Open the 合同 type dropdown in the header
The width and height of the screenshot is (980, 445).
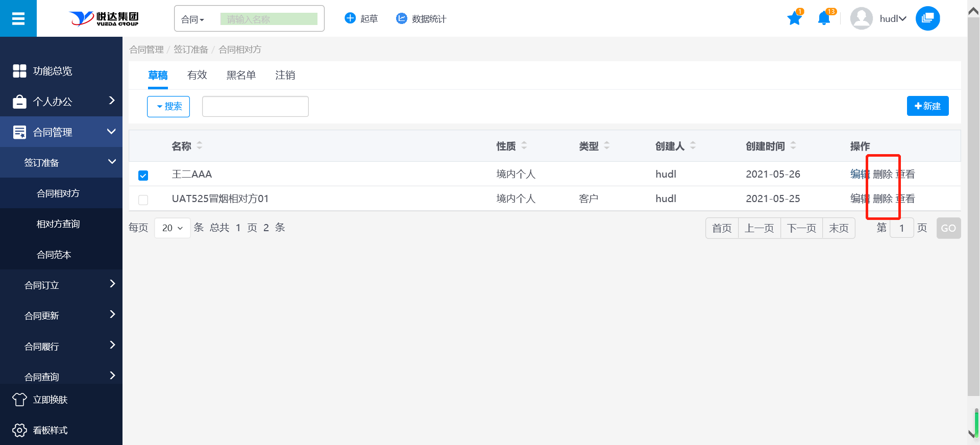coord(193,19)
